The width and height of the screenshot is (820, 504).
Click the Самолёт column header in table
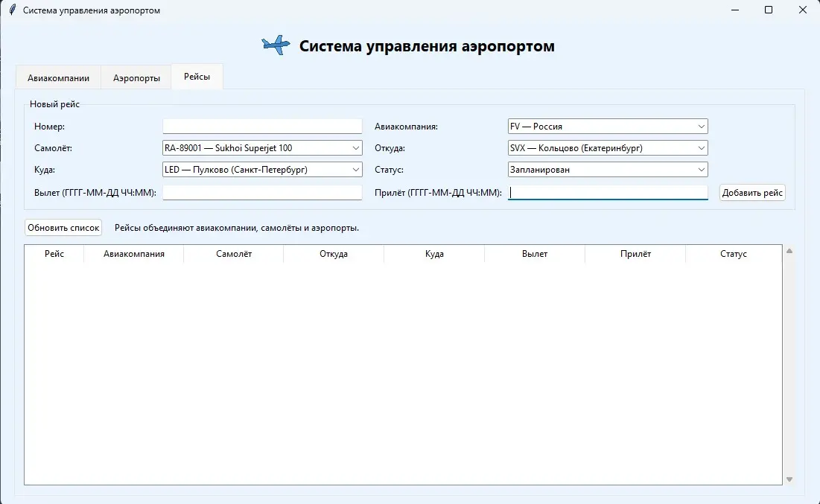tap(234, 254)
